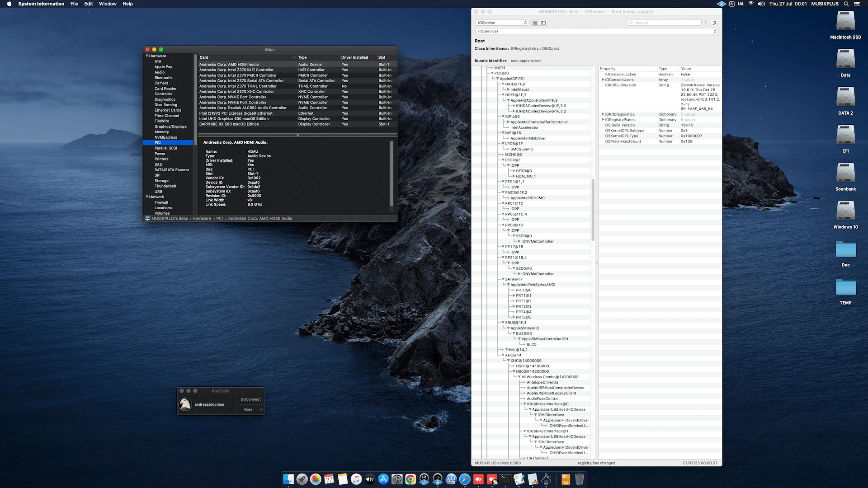Open Apple TV app in Dock

tap(370, 479)
